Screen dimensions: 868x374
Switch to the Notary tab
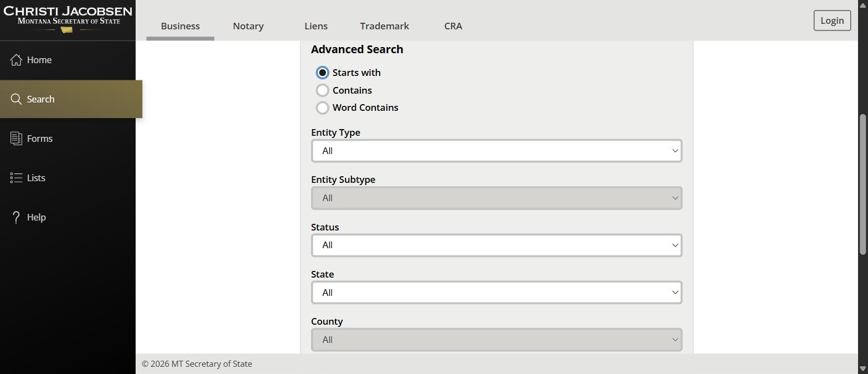pyautogui.click(x=248, y=26)
